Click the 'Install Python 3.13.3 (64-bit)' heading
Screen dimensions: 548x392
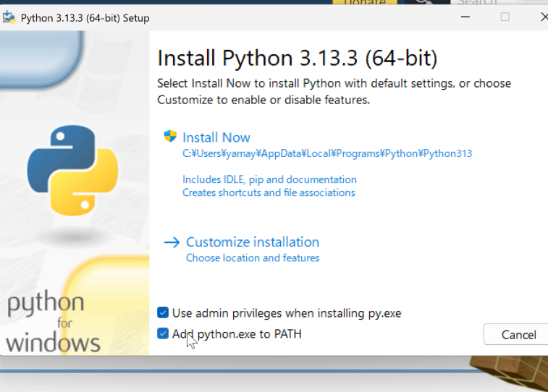tap(298, 58)
